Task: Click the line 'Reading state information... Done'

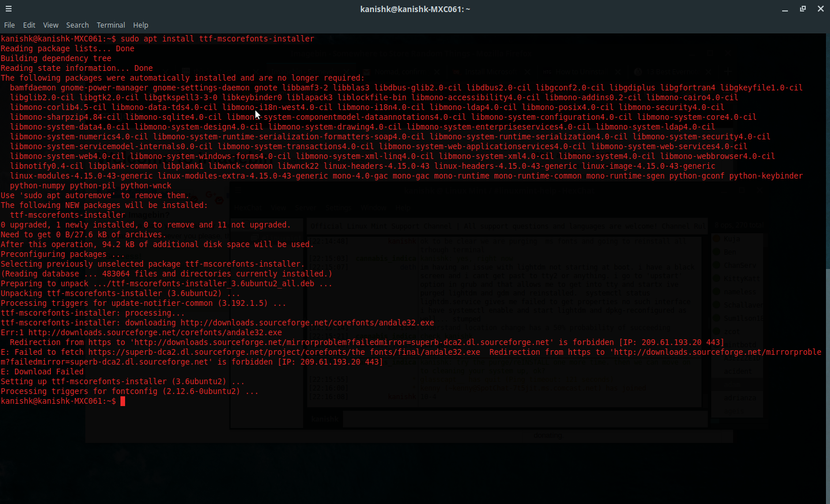Action: 77,68
